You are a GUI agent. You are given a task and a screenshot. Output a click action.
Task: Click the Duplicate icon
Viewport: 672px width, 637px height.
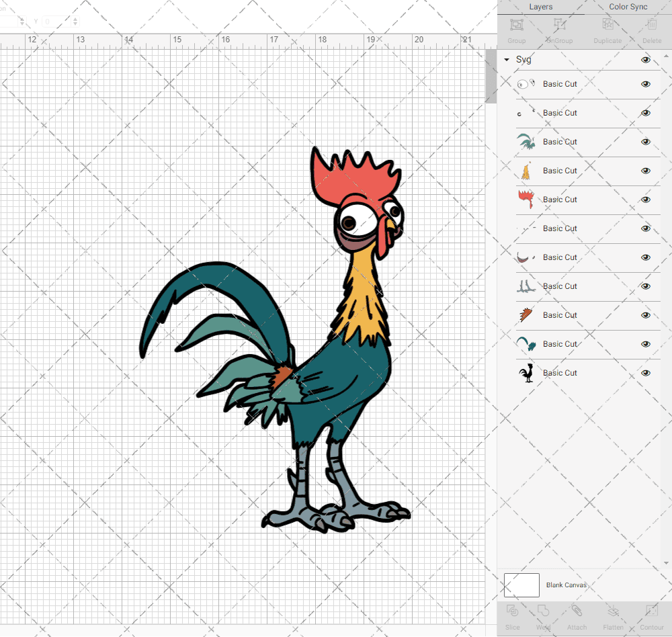click(x=607, y=25)
